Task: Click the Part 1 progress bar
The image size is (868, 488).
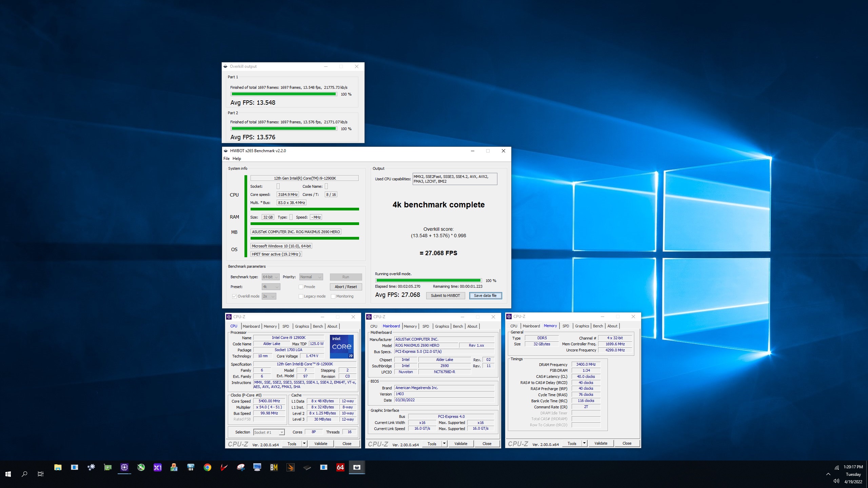Action: pos(284,94)
